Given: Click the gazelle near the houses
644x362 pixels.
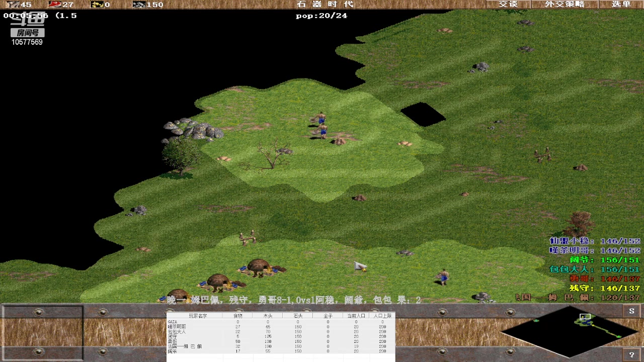Looking at the screenshot, I should tap(248, 238).
